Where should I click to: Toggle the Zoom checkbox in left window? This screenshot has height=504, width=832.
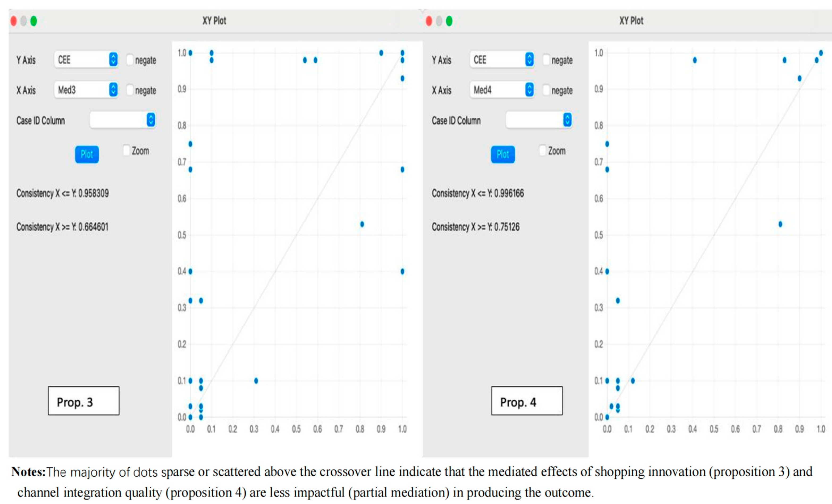pyautogui.click(x=127, y=150)
